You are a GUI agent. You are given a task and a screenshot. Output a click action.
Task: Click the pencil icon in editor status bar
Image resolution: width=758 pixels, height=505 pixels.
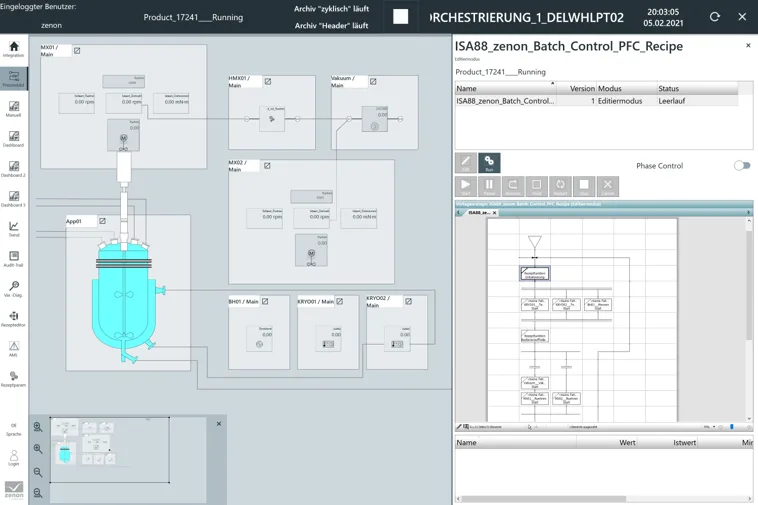coord(459,427)
